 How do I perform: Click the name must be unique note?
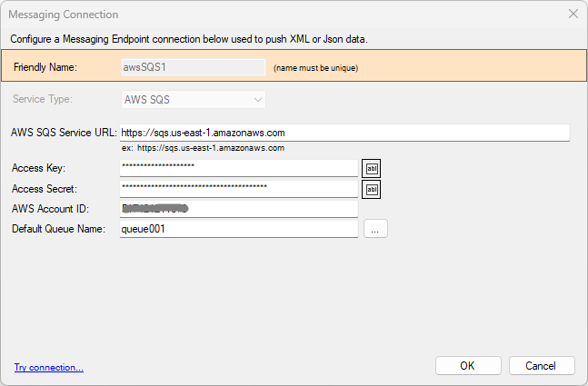coord(315,68)
